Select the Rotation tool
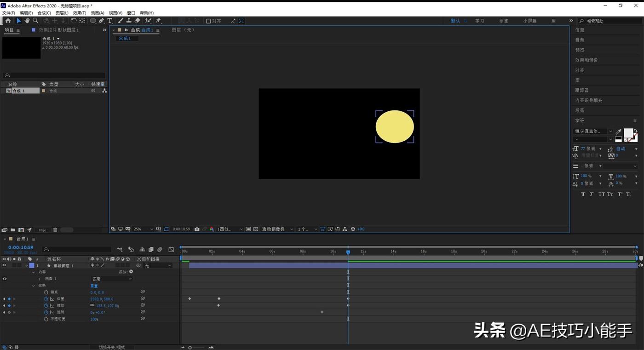The height and width of the screenshot is (350, 644). point(74,21)
